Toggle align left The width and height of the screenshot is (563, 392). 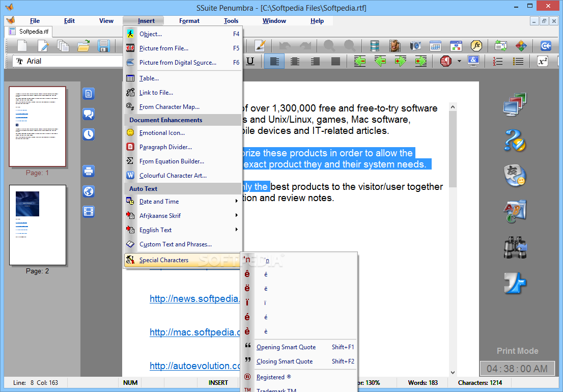[x=274, y=62]
